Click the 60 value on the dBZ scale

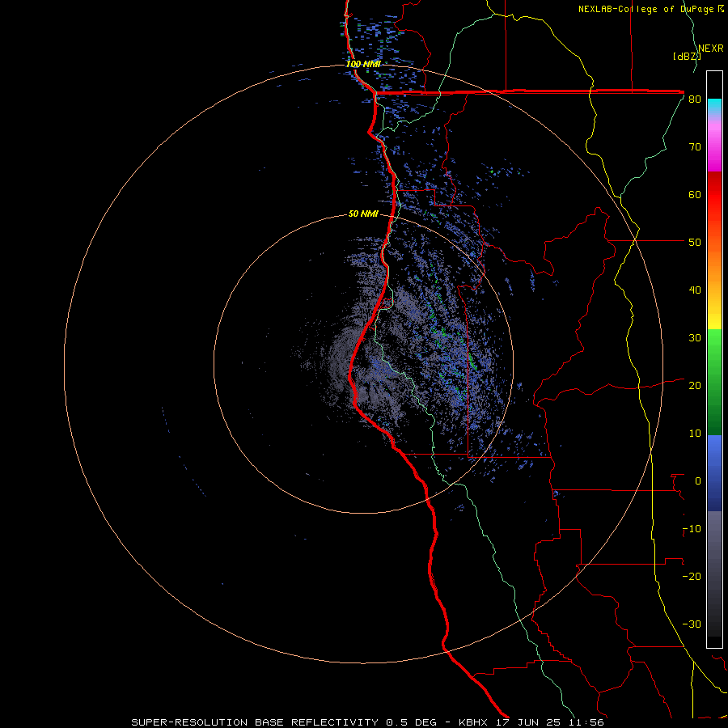click(x=695, y=195)
